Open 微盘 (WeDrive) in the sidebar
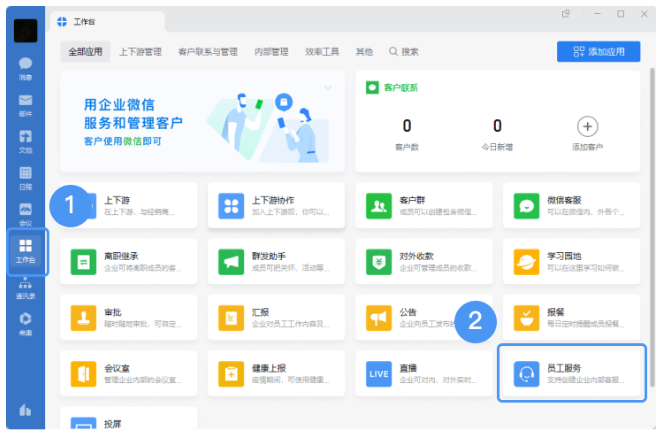The height and width of the screenshot is (437, 664). [x=25, y=323]
